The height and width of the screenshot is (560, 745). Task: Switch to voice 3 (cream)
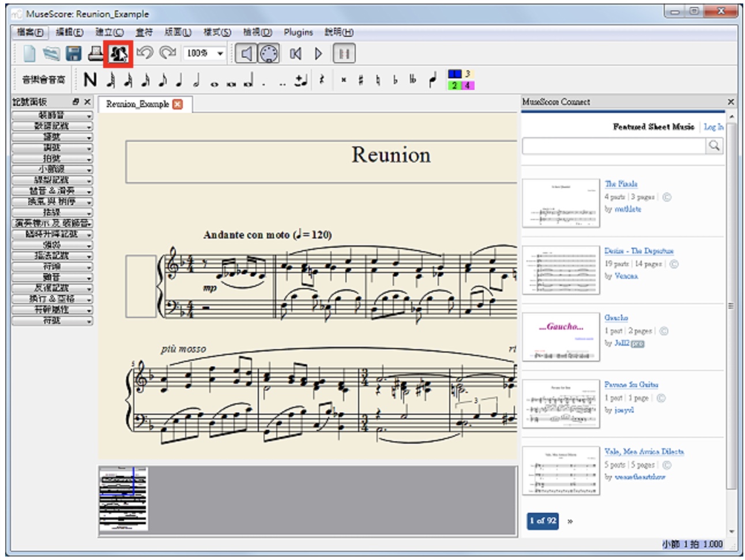468,74
